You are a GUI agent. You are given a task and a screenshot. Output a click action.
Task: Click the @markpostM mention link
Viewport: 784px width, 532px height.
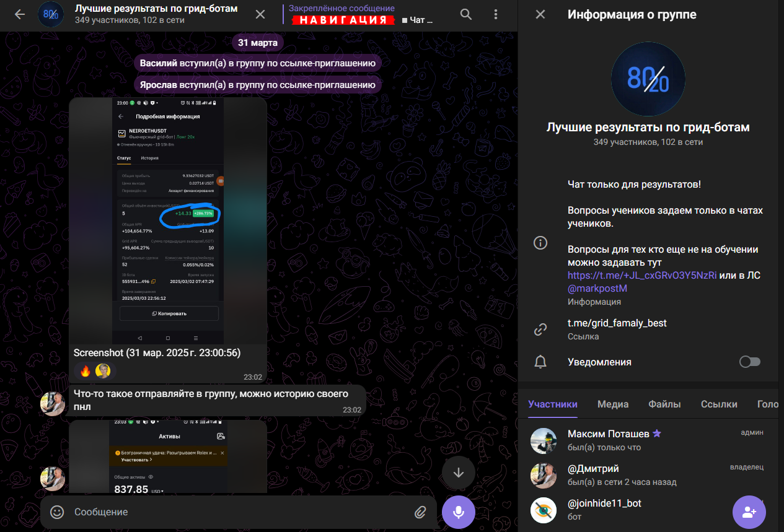coord(597,289)
